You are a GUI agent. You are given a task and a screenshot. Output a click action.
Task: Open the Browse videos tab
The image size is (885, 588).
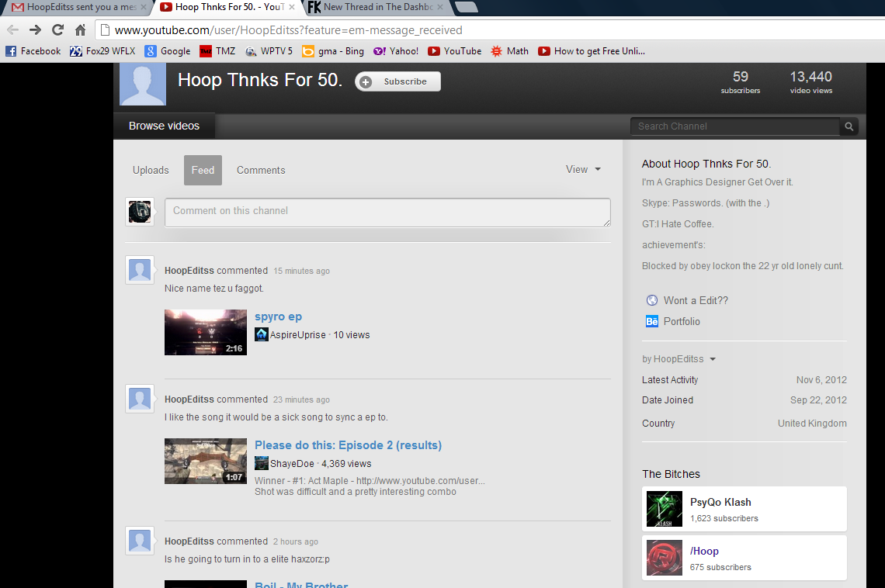tap(165, 126)
